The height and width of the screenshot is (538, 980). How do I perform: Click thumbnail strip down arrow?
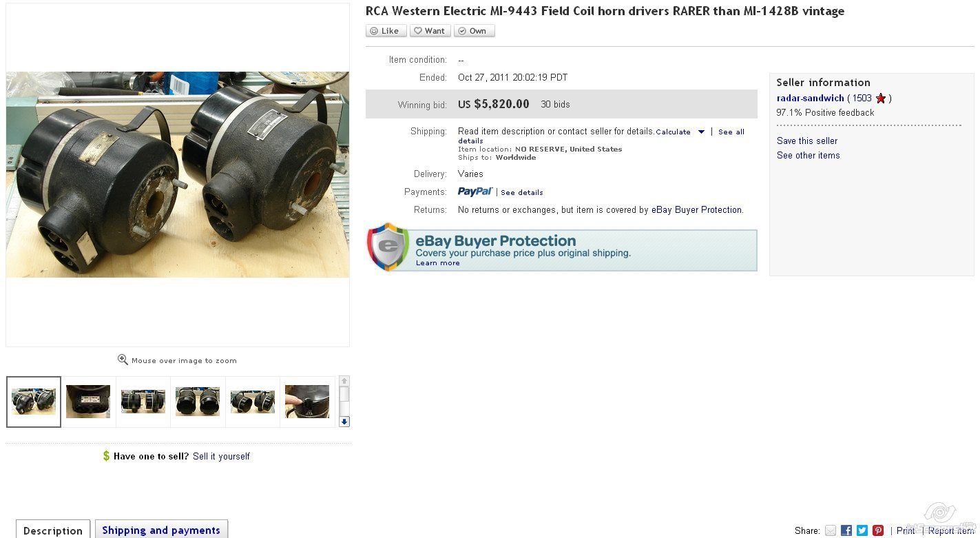(x=344, y=422)
